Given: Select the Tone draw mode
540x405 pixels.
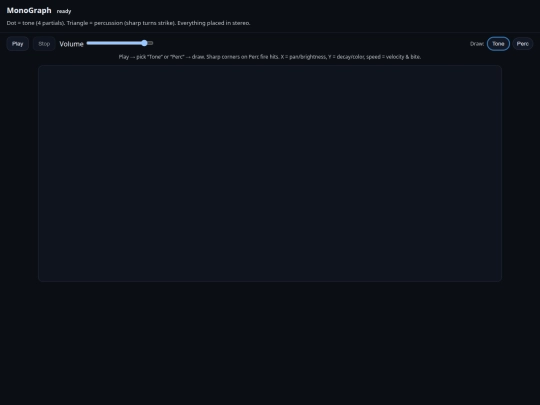Looking at the screenshot, I should pos(498,44).
